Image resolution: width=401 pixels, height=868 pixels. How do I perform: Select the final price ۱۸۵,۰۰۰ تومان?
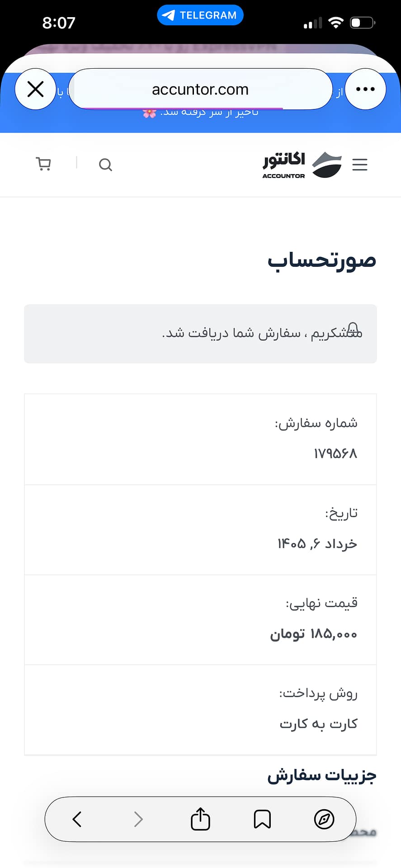pos(314,634)
